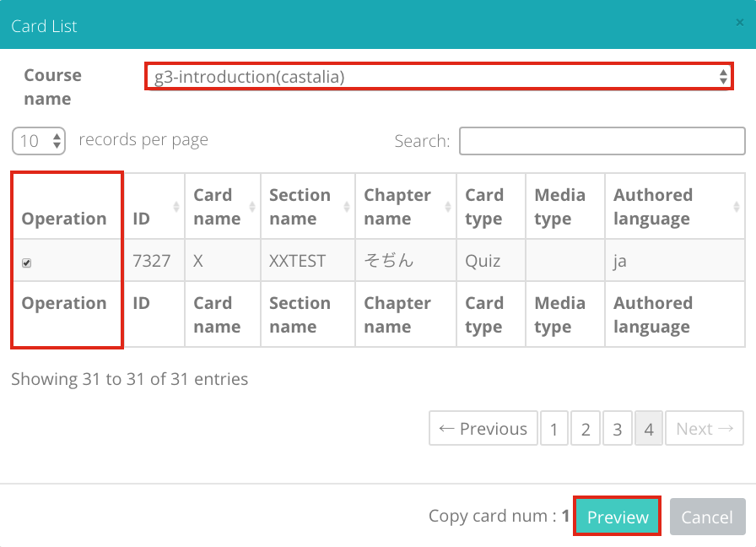The image size is (756, 547).
Task: Close the Card List dialog
Action: click(740, 22)
